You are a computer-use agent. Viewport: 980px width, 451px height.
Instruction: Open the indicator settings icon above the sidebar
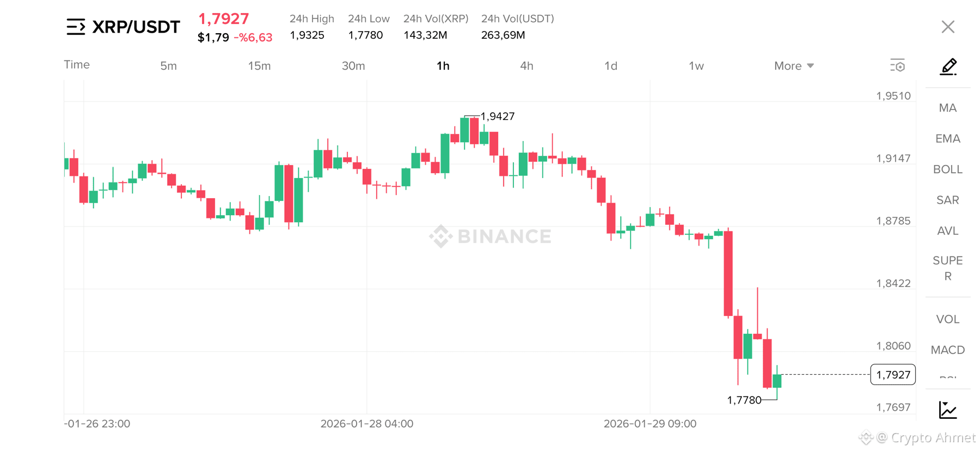(897, 65)
